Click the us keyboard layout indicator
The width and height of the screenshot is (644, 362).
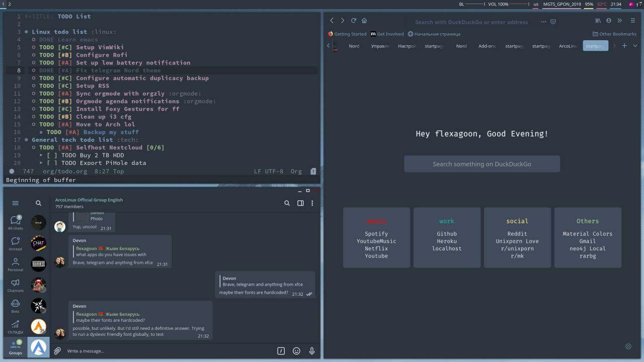tap(536, 4)
